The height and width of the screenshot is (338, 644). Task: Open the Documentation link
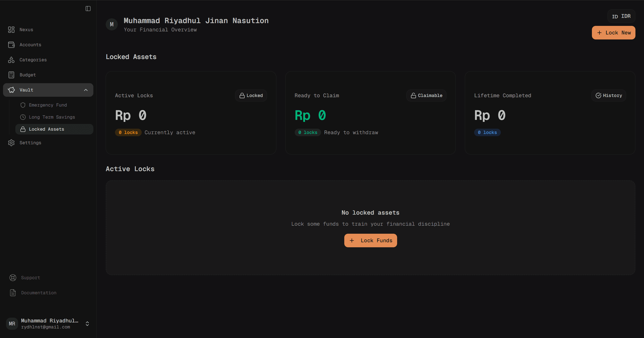pos(39,293)
